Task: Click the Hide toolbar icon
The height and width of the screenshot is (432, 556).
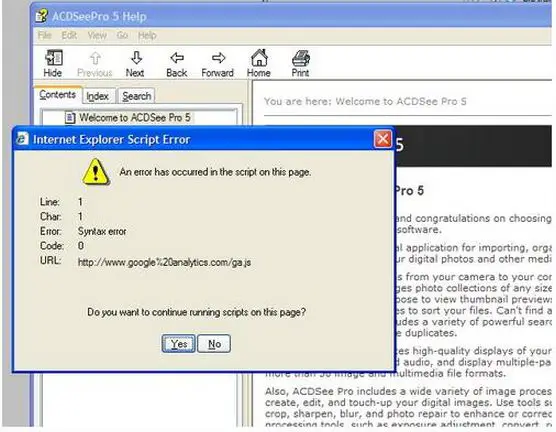Action: pyautogui.click(x=54, y=57)
